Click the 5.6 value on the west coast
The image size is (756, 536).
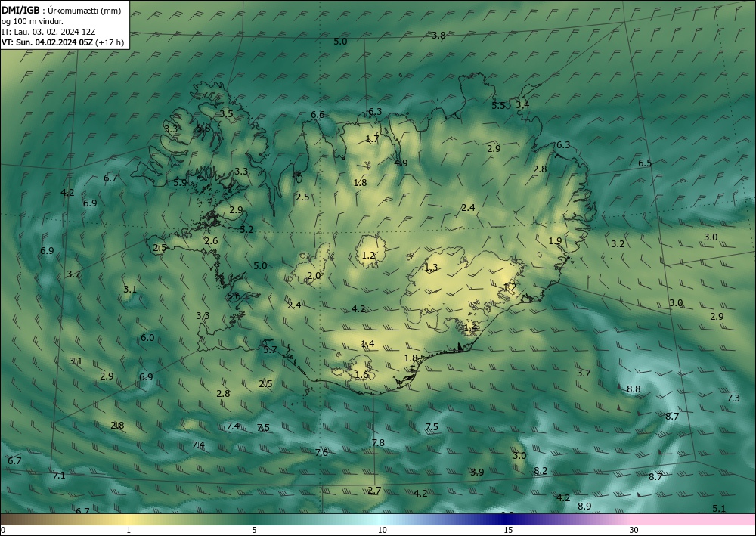(x=234, y=296)
